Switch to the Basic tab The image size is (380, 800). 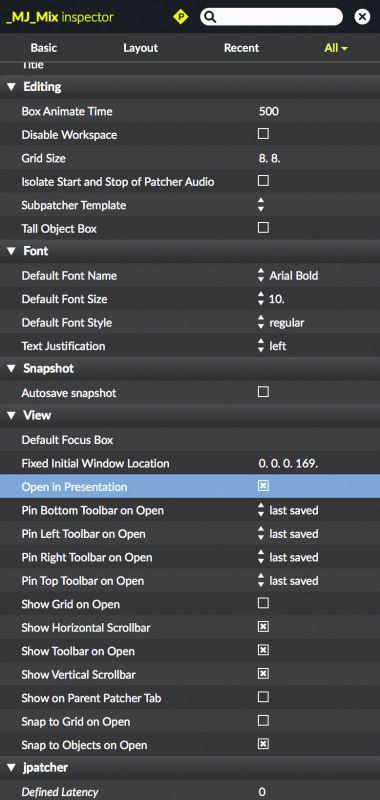(44, 48)
